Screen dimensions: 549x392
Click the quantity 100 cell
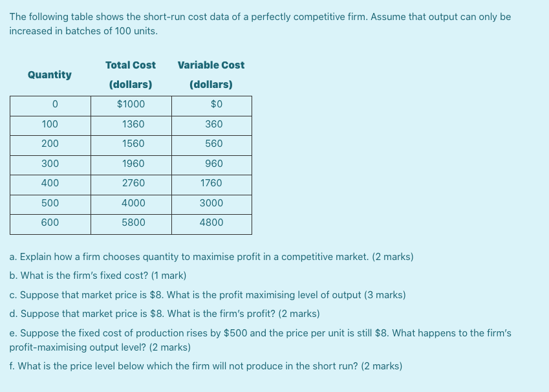tap(50, 124)
